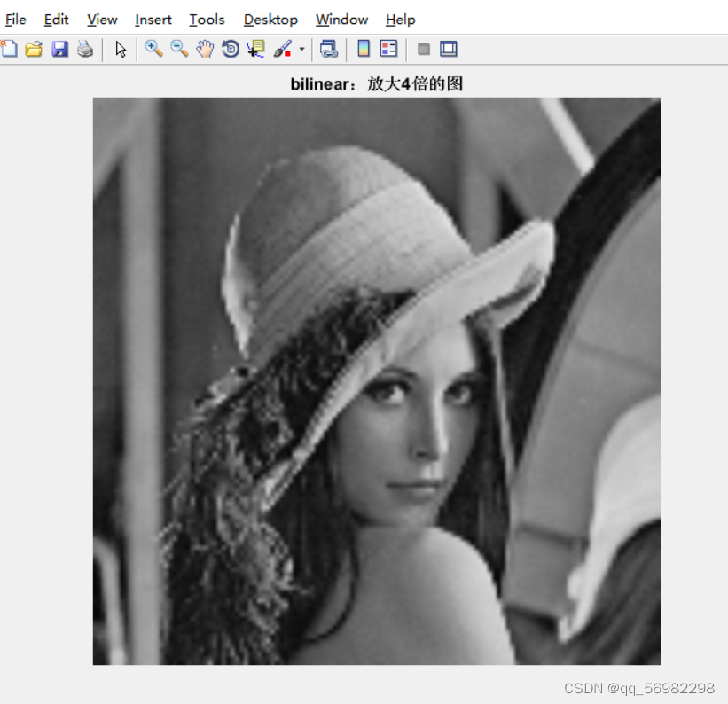Click the Open File folder icon
The height and width of the screenshot is (704, 728).
click(34, 49)
